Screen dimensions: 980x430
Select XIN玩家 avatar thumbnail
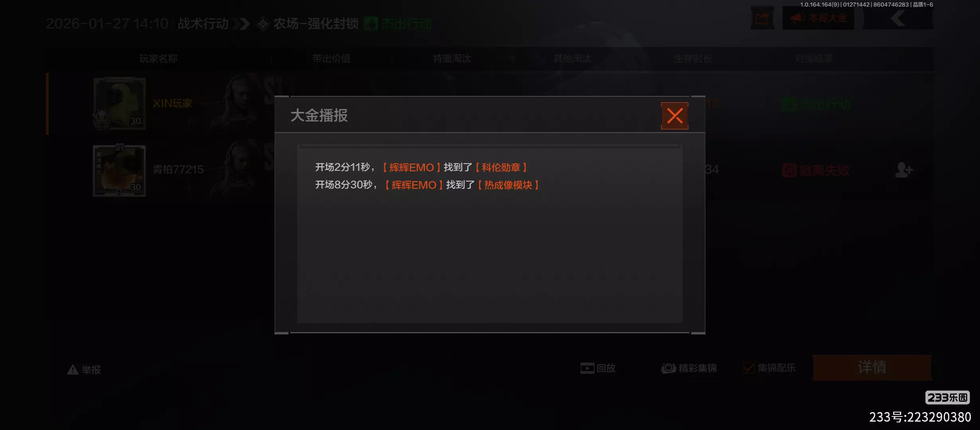[x=120, y=104]
